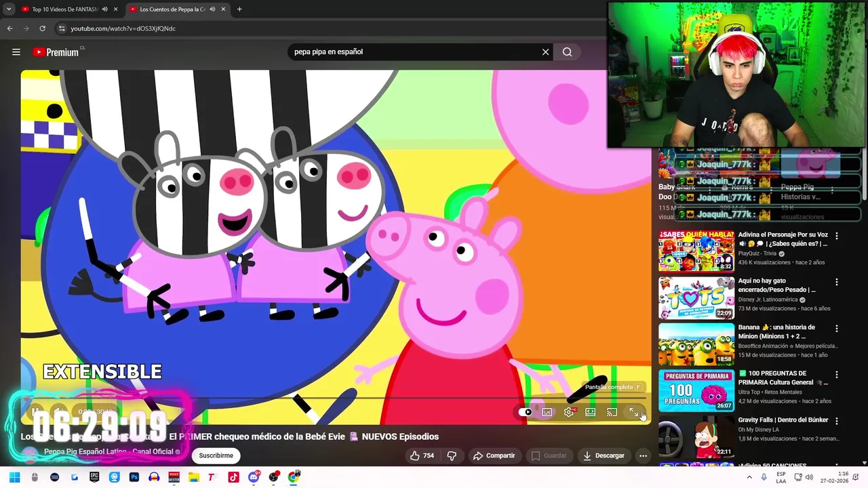The height and width of the screenshot is (488, 868).
Task: Open Photoshop from the taskbar
Action: tap(134, 477)
